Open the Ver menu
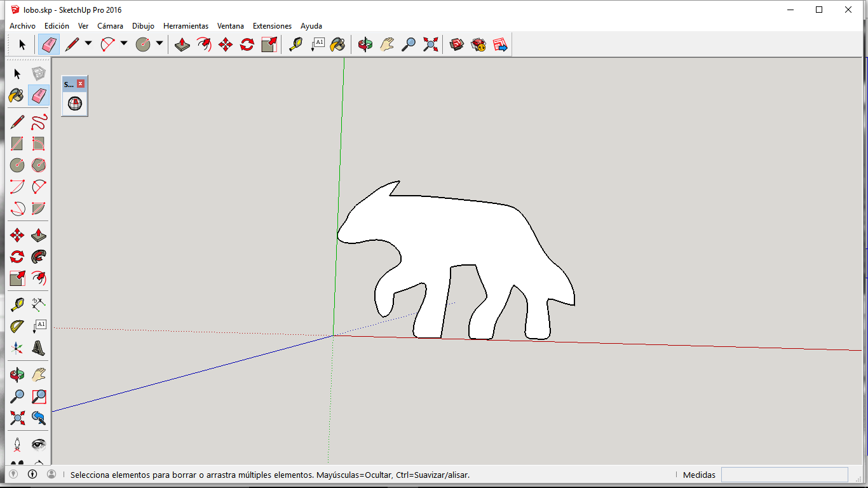868x488 pixels. pyautogui.click(x=83, y=26)
